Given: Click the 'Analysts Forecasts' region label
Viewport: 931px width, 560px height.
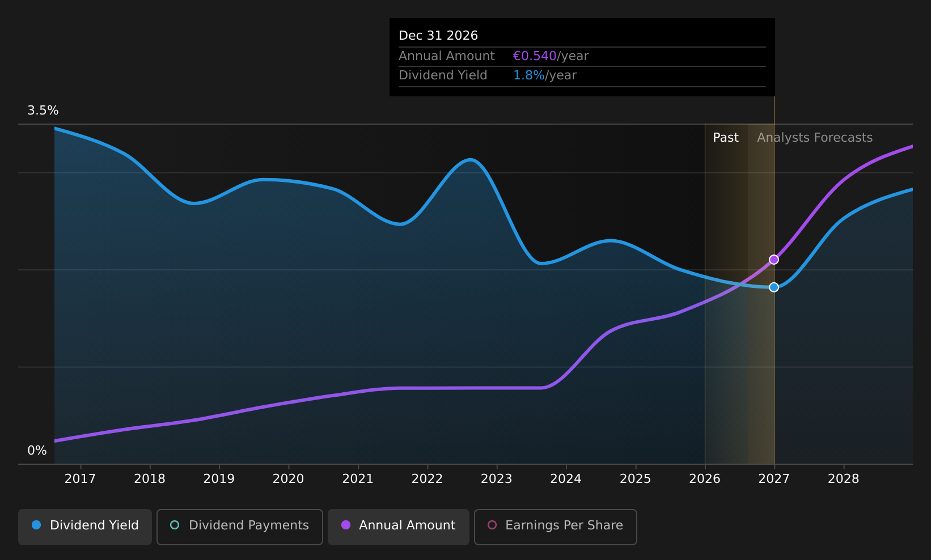Looking at the screenshot, I should point(815,138).
